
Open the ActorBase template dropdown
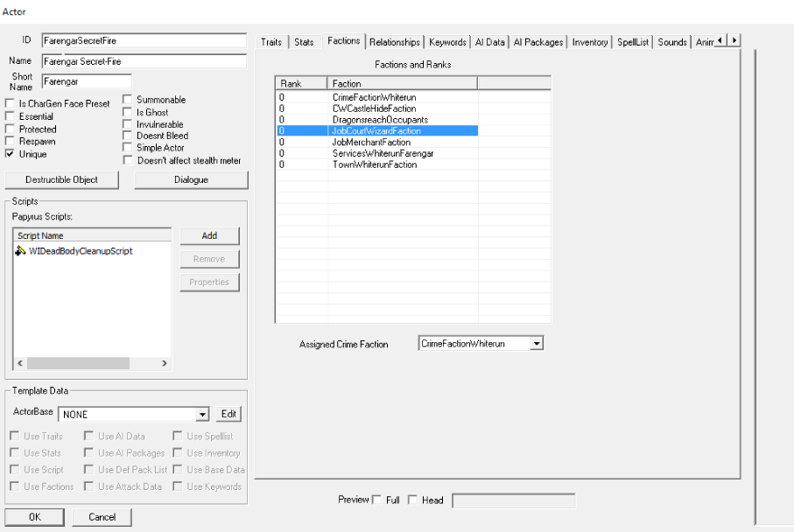pyautogui.click(x=202, y=415)
